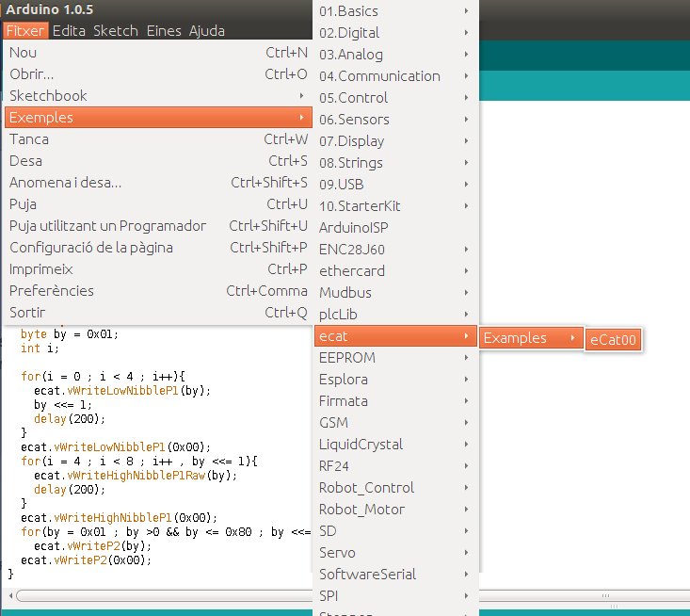Viewport: 690px width, 616px height.
Task: Expand 03.Analog examples
Action: 395,54
